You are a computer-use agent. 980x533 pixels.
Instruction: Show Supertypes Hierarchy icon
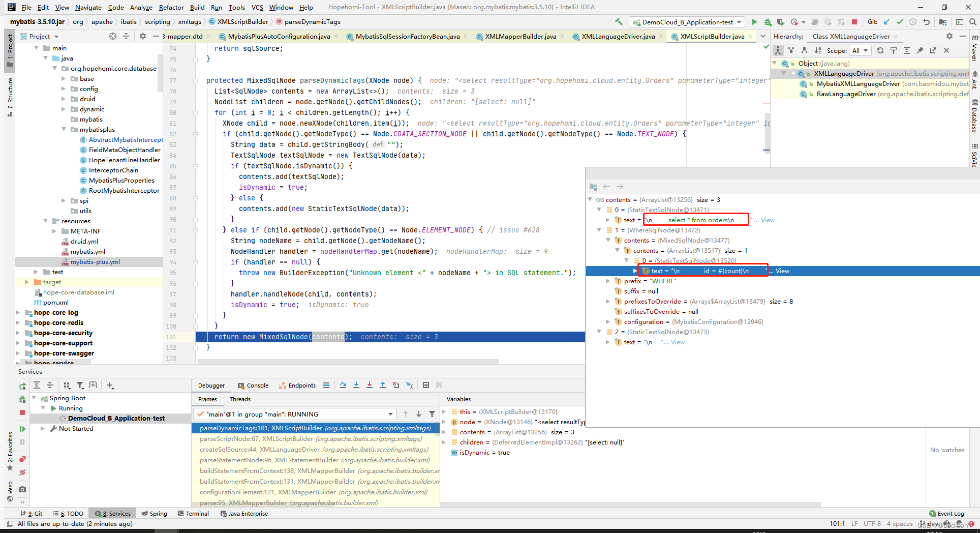click(x=791, y=50)
